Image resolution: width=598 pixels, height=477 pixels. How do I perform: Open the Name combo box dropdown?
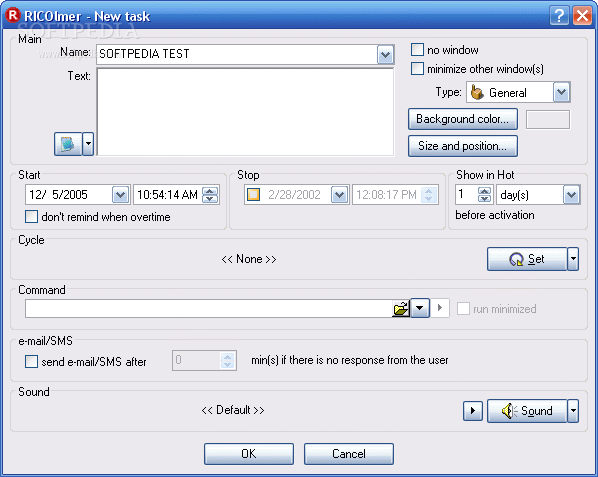(x=385, y=55)
